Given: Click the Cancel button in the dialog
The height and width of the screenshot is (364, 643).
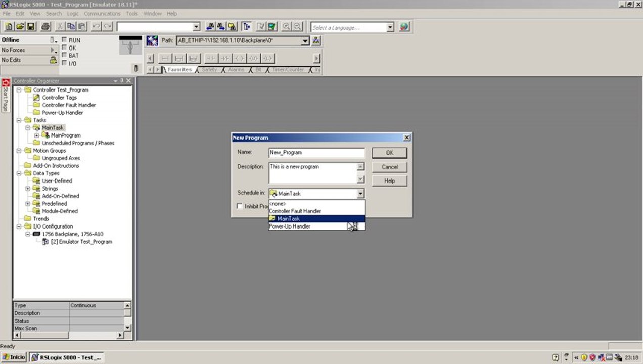Looking at the screenshot, I should (389, 167).
